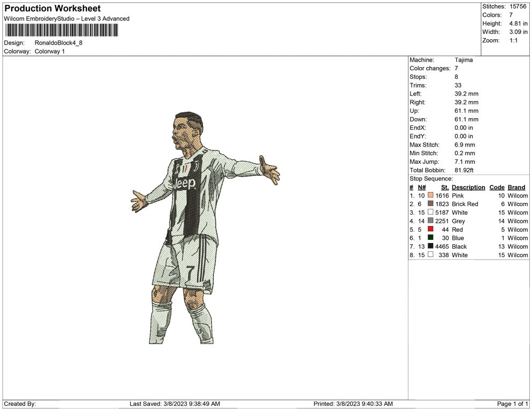This screenshot has height=409, width=532.
Task: Click the Page 1 of 1 text
Action: 512,404
